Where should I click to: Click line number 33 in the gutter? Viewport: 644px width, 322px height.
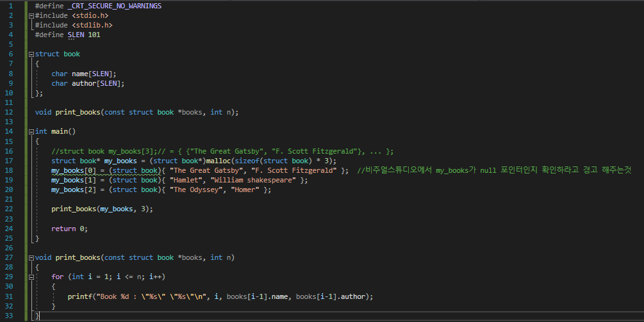click(8, 316)
